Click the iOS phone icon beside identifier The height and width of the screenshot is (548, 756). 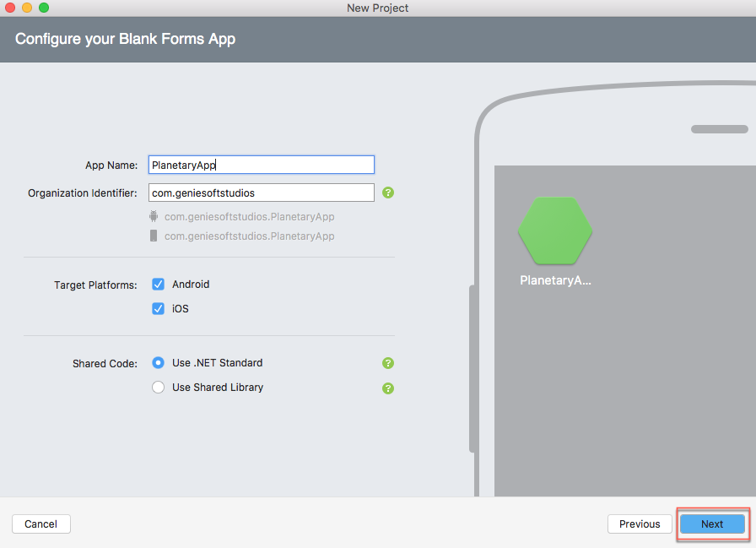pos(154,236)
